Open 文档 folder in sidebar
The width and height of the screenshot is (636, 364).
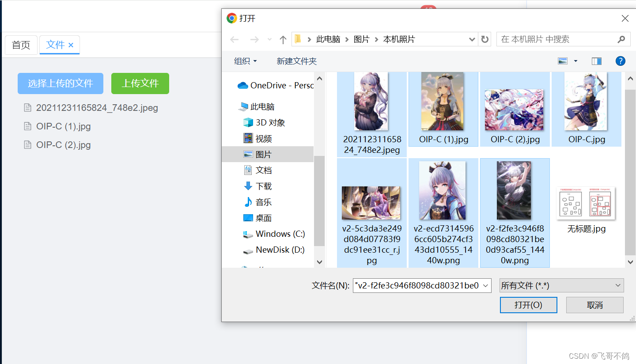[x=258, y=170]
